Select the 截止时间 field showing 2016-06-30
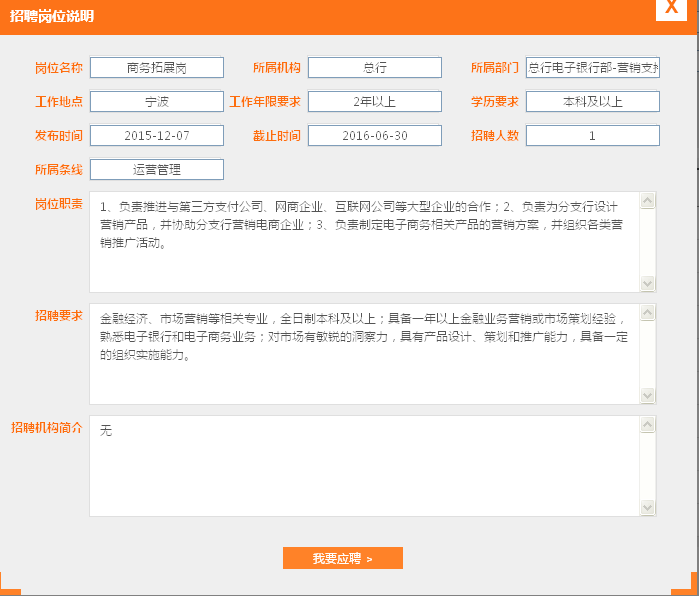 click(x=375, y=136)
